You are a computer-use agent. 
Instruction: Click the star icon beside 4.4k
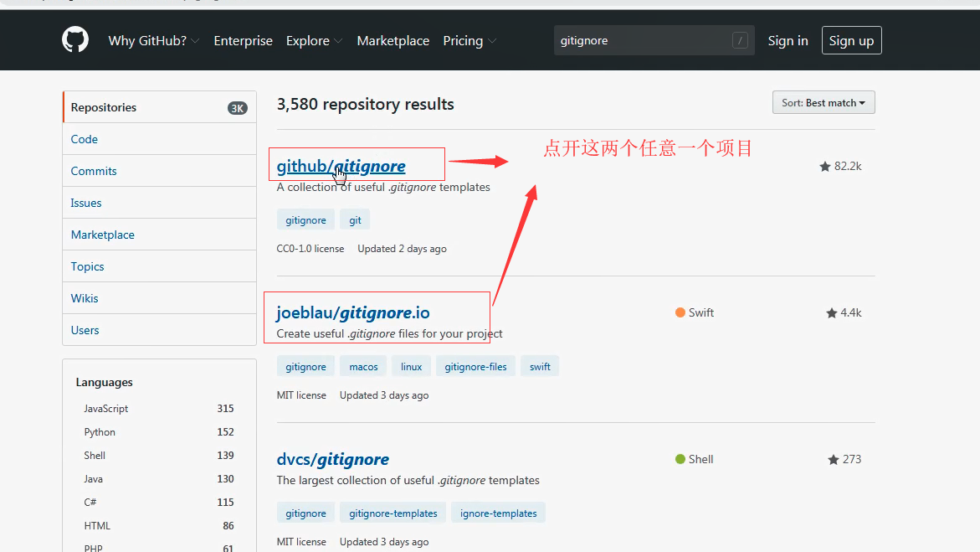tap(831, 313)
